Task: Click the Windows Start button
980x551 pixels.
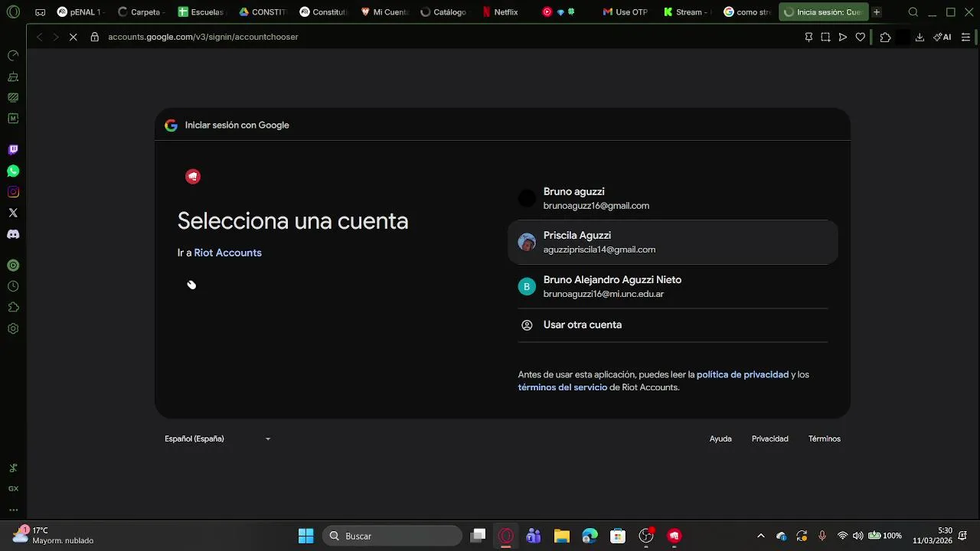Action: [305, 536]
